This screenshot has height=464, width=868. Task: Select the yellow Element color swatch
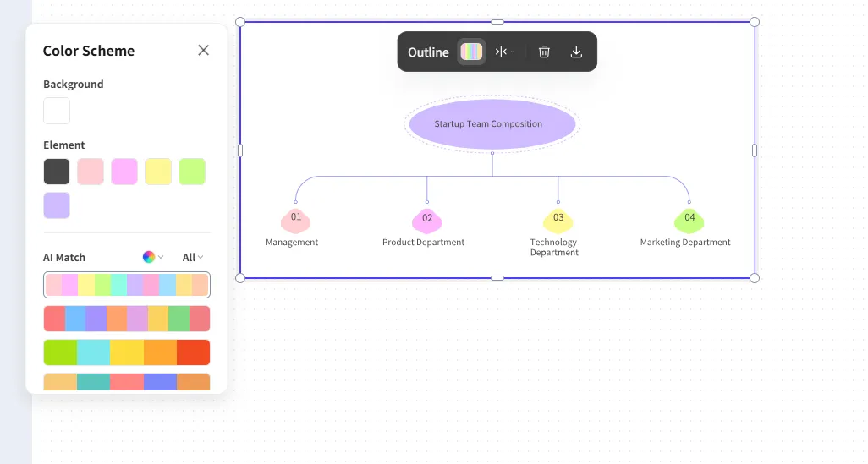tap(158, 172)
